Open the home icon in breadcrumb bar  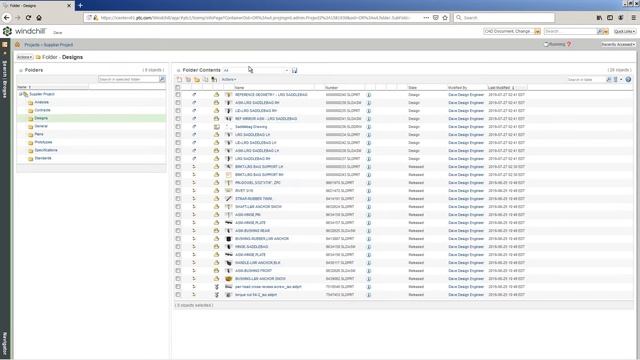18,44
